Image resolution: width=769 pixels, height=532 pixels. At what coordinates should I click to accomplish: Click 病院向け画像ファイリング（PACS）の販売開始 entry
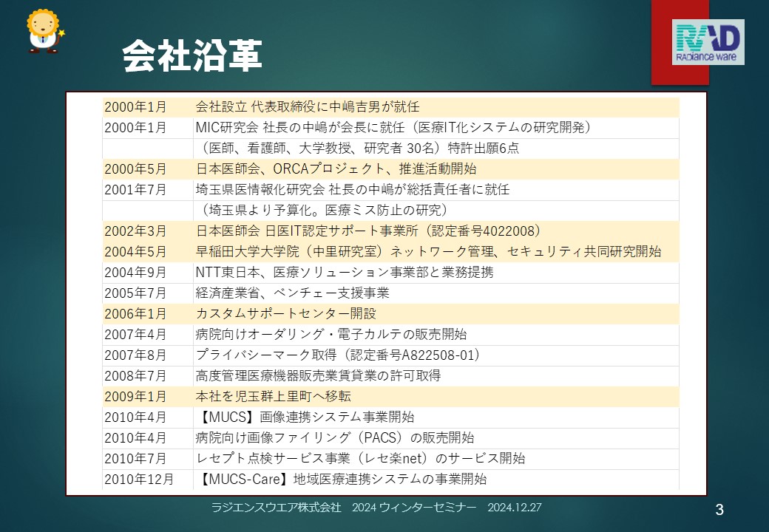[x=334, y=438]
